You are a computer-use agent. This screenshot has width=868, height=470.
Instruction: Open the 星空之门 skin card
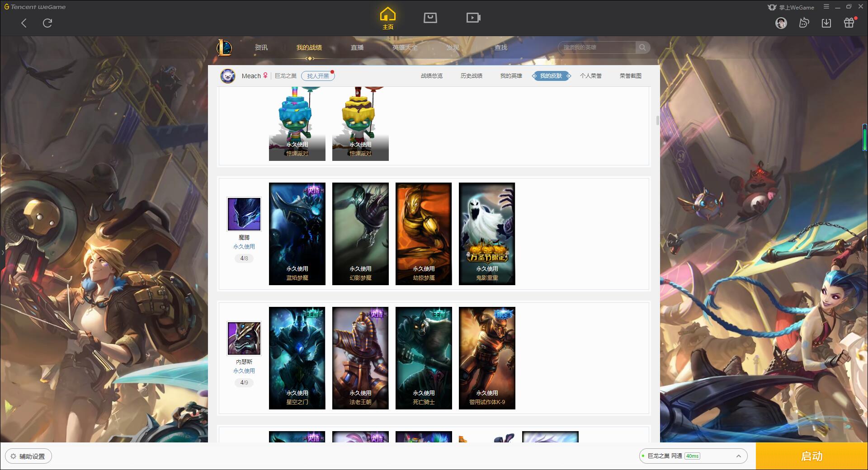[x=297, y=358]
